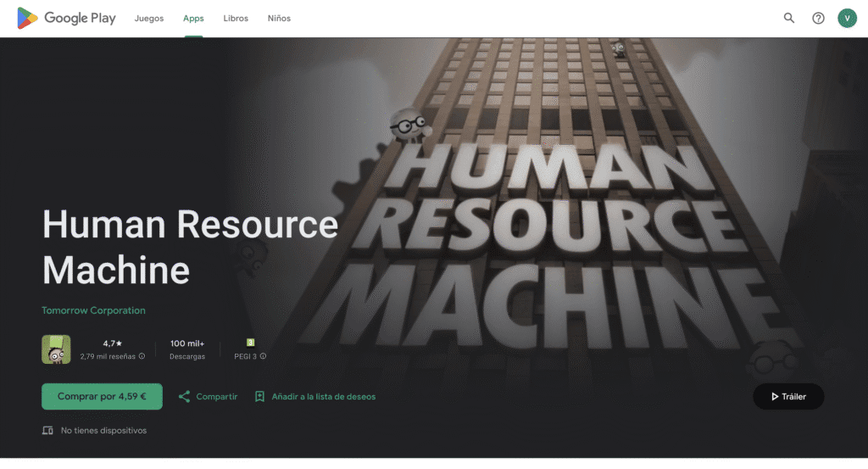
Task: Open the account avatar menu
Action: 847,18
